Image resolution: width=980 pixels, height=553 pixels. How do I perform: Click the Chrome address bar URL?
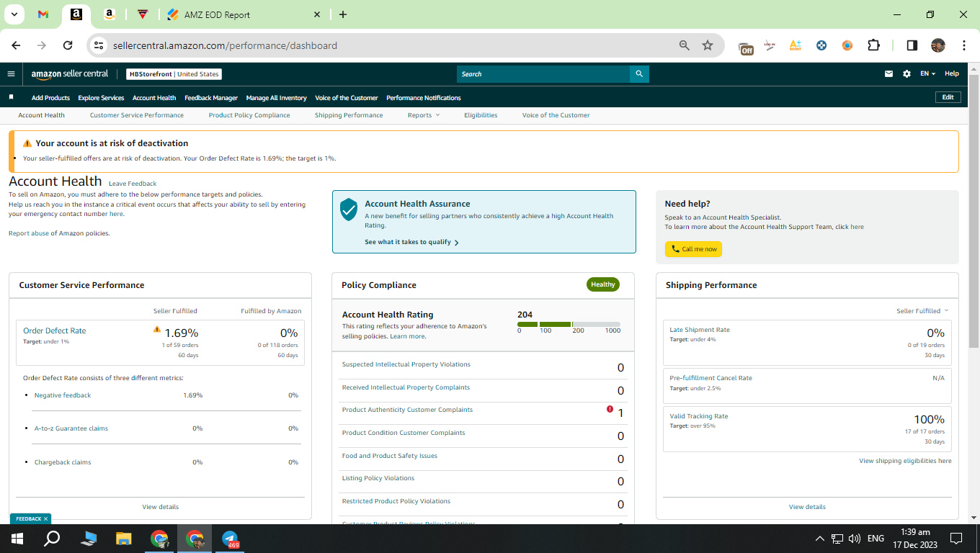point(225,45)
